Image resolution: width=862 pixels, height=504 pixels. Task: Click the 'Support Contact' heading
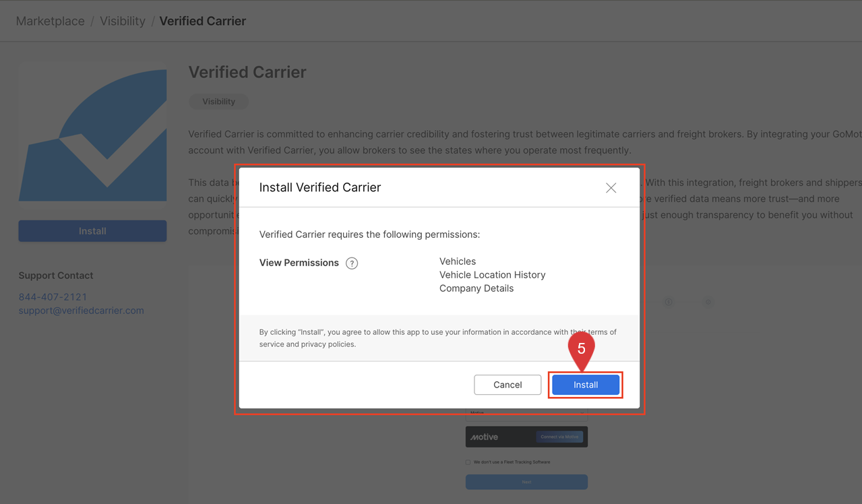point(56,276)
